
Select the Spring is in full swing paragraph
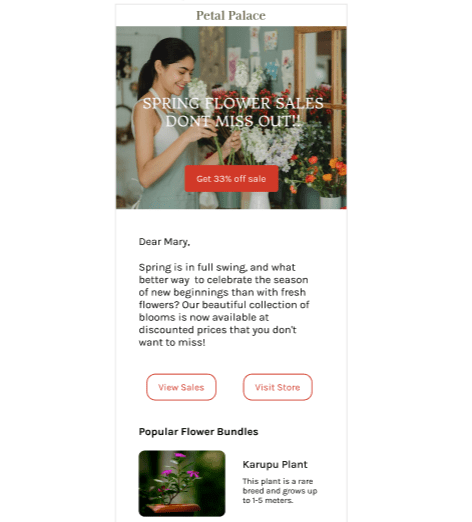pyautogui.click(x=224, y=305)
